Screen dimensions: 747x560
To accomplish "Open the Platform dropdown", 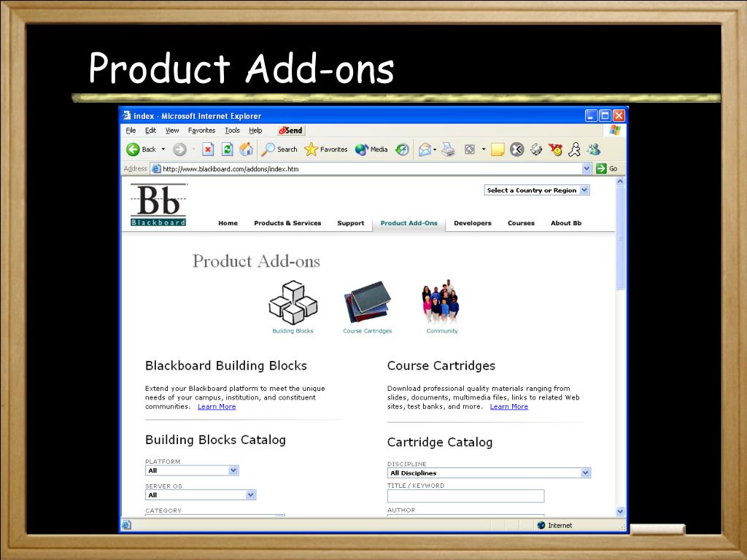I will pos(192,470).
